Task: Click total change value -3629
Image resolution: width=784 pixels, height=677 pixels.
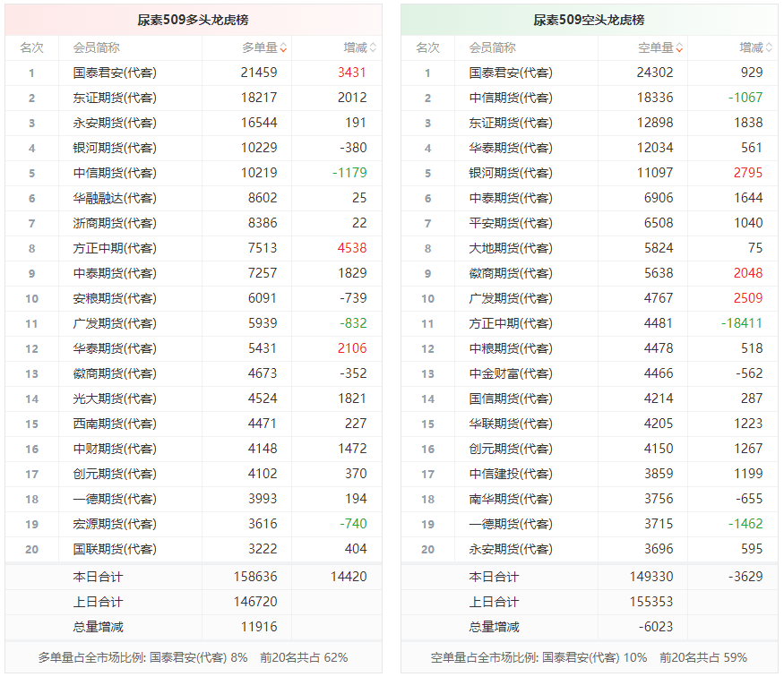Action: 745,577
